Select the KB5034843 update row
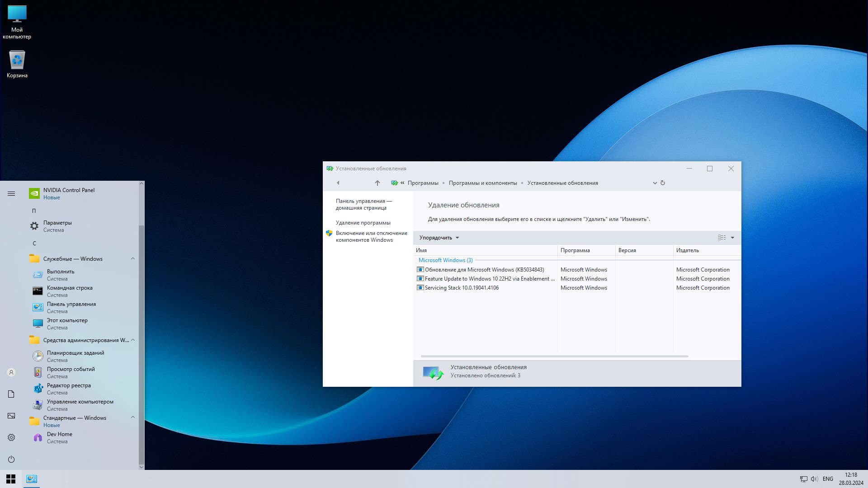The height and width of the screenshot is (488, 868). (x=484, y=270)
